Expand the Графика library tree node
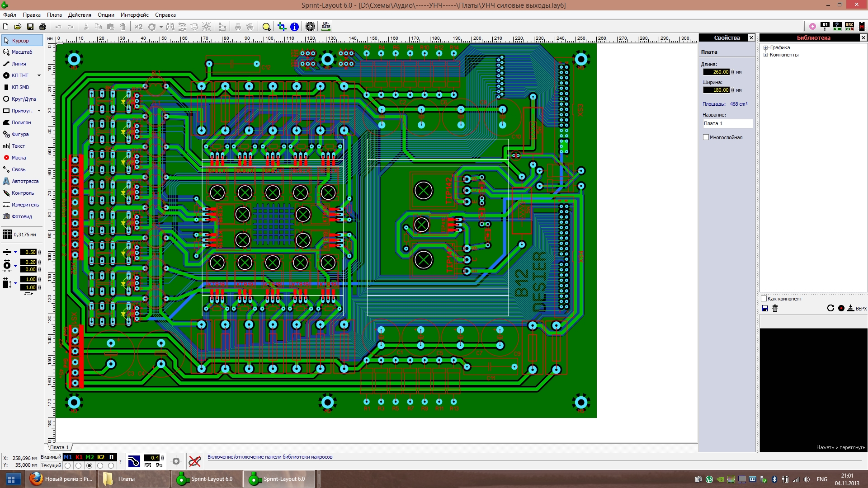 click(x=766, y=47)
